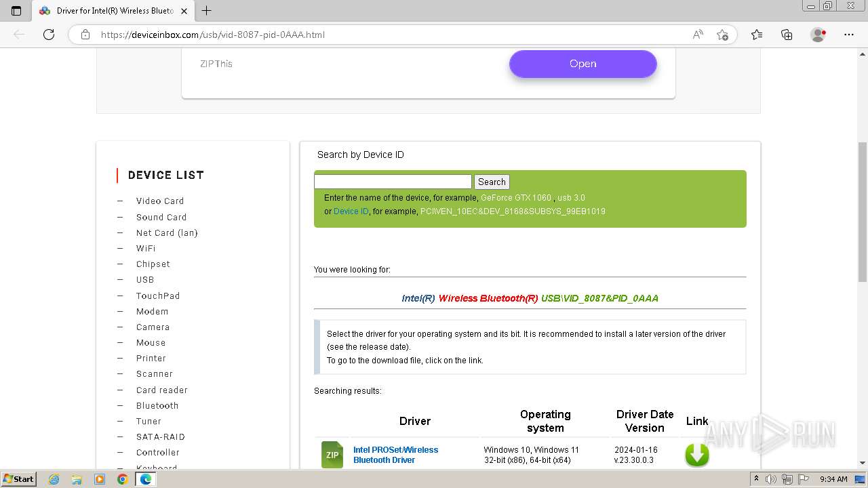Viewport: 868px width, 488px height.
Task: Open a new tab with plus button
Action: pyautogui.click(x=207, y=11)
